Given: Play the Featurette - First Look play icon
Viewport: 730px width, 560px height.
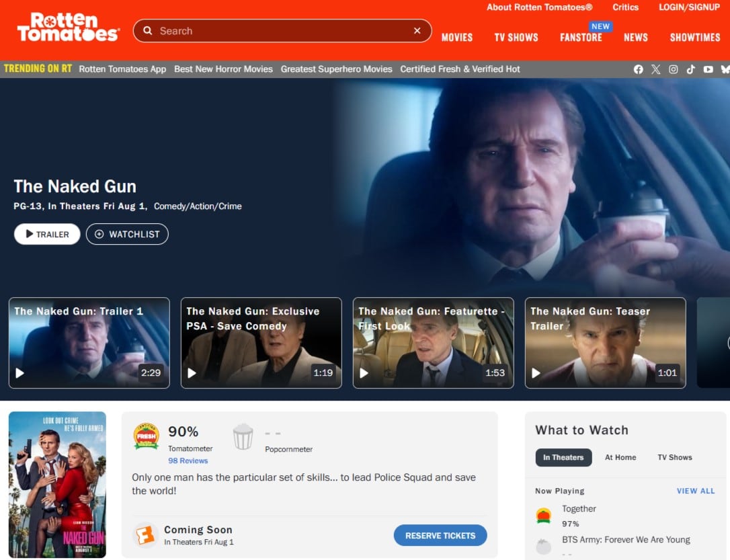Looking at the screenshot, I should point(364,373).
